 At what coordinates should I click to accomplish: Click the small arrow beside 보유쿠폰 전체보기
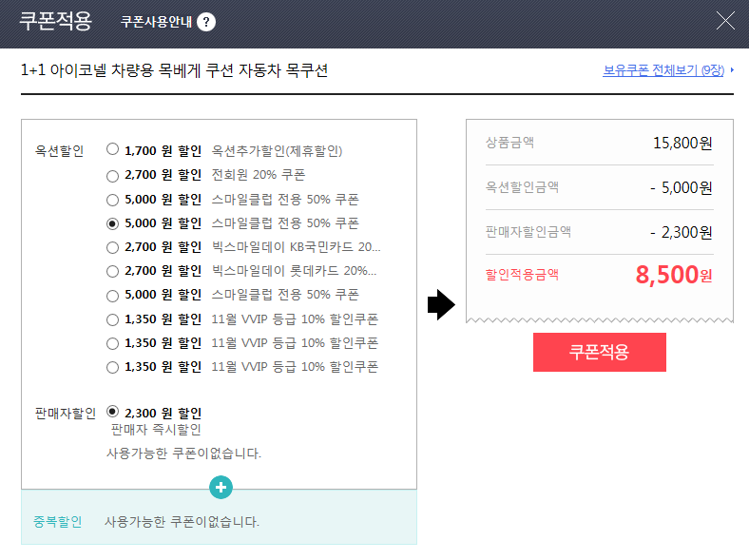(x=732, y=70)
